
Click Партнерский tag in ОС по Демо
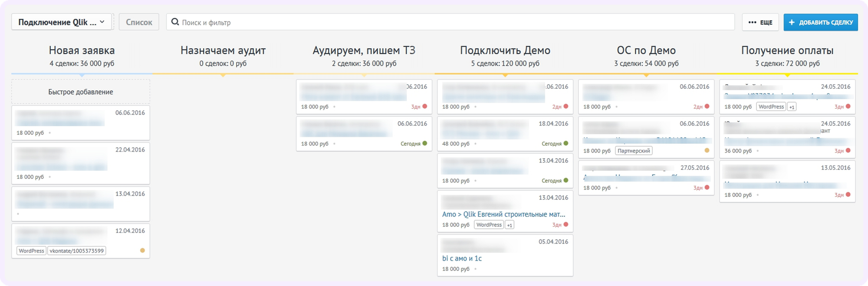click(634, 151)
